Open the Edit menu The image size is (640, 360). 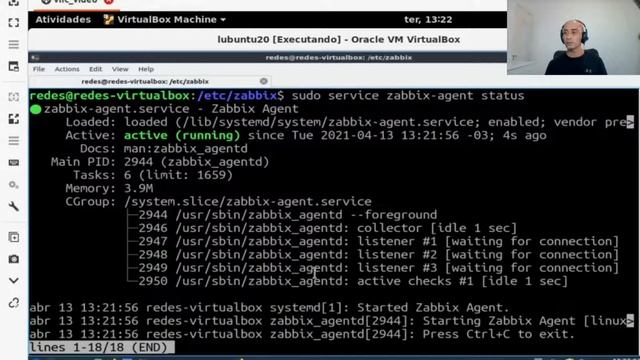(x=96, y=69)
